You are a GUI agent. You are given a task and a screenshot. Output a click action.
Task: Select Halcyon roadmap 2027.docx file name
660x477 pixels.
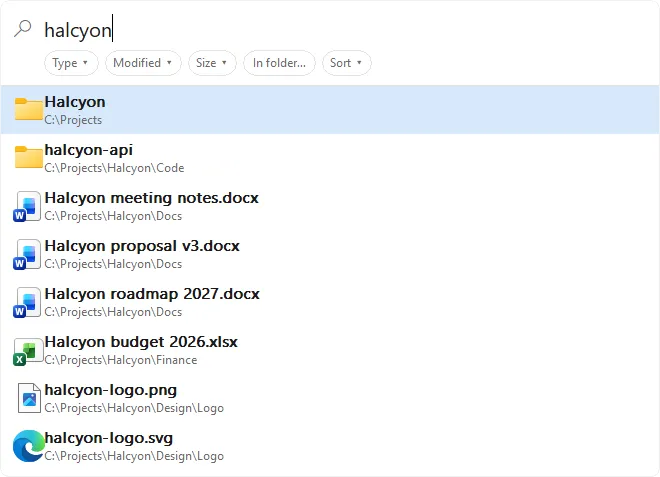(x=152, y=294)
